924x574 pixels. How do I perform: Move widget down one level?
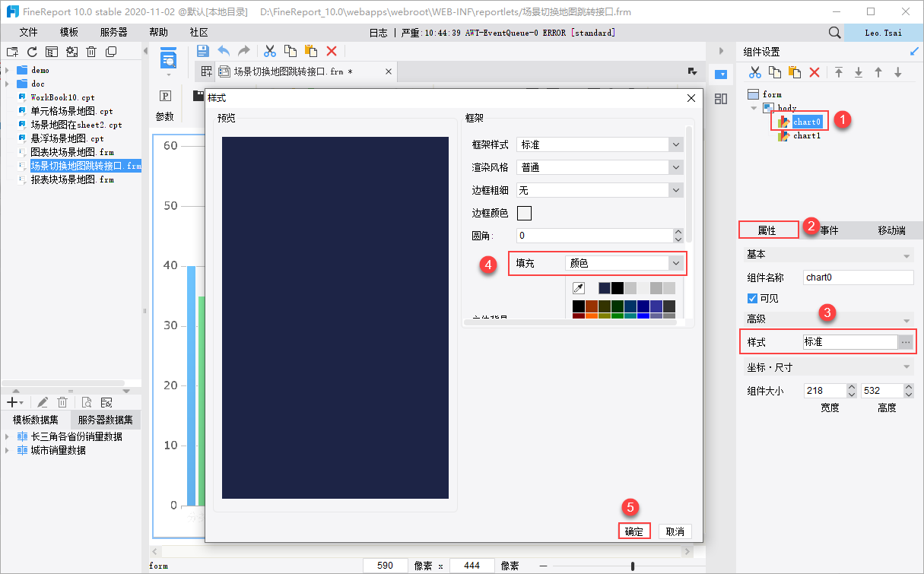coord(898,72)
